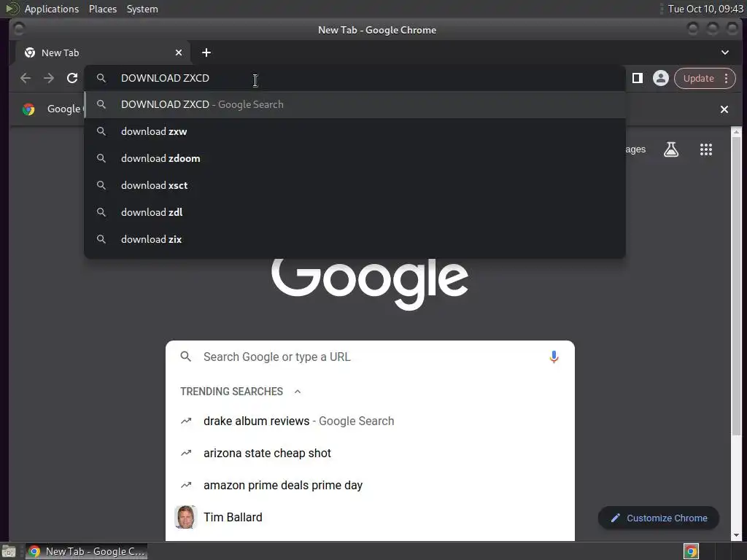The image size is (747, 560).
Task: Choose trending search arizona state cheap shot
Action: (x=370, y=453)
